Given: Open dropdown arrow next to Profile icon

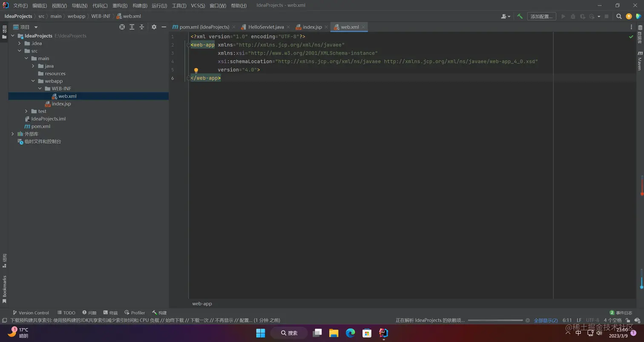Looking at the screenshot, I should point(599,17).
